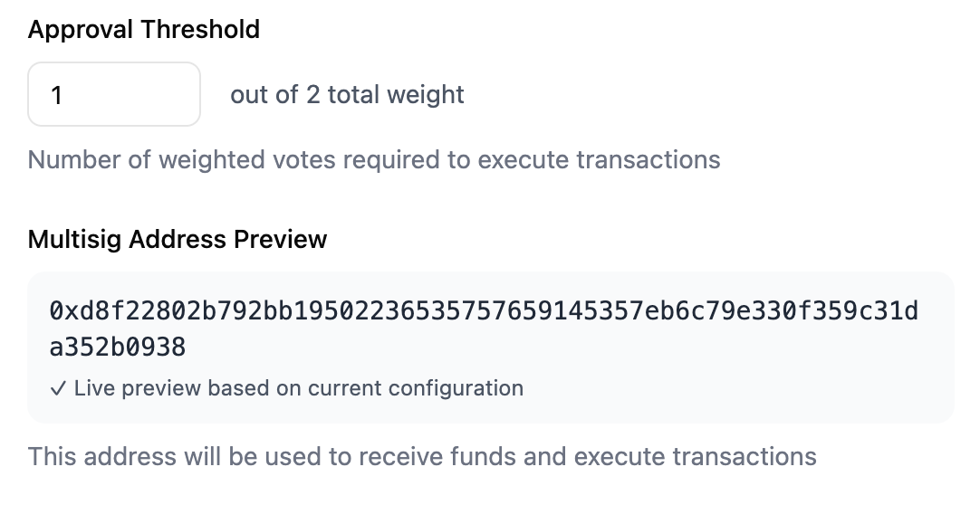Click the "out of 2 total weight" text
The height and width of the screenshot is (505, 980).
tap(347, 95)
